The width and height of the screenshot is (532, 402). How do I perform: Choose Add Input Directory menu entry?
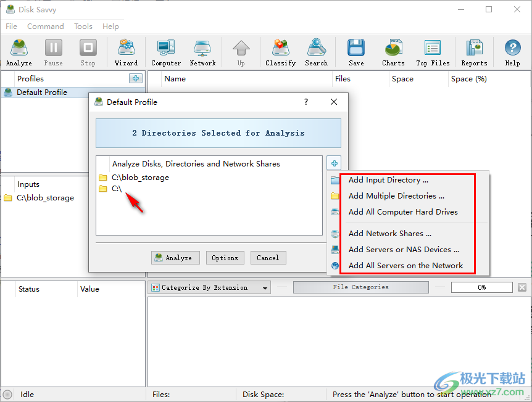pos(408,180)
